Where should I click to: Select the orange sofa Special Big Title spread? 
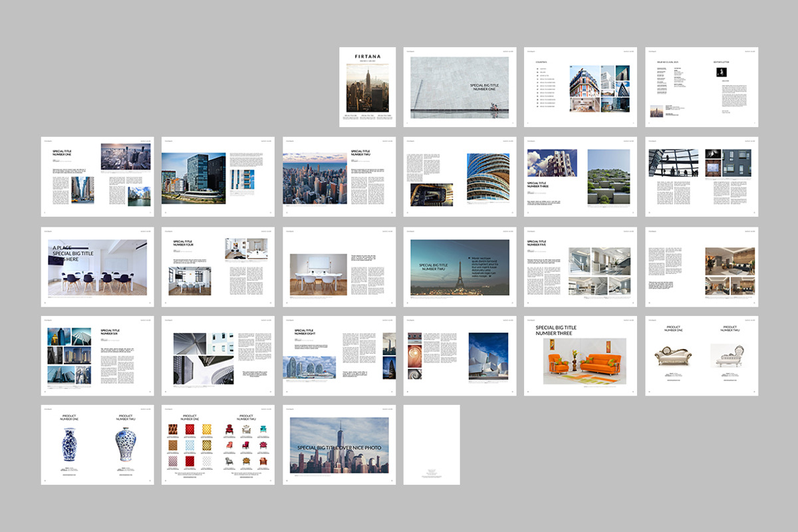581,356
